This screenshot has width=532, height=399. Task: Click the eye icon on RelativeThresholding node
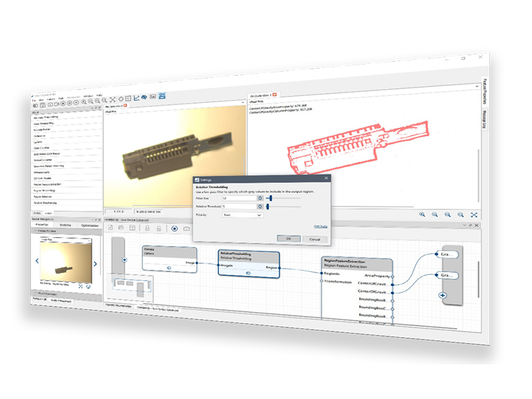point(247,273)
